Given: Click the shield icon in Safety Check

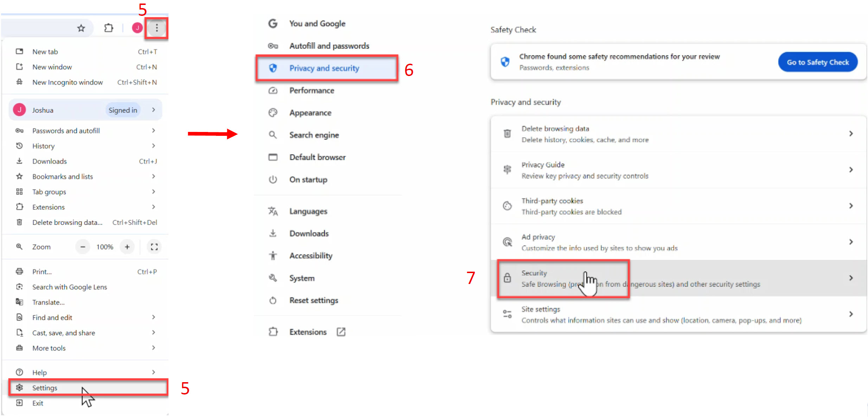Looking at the screenshot, I should (x=505, y=62).
